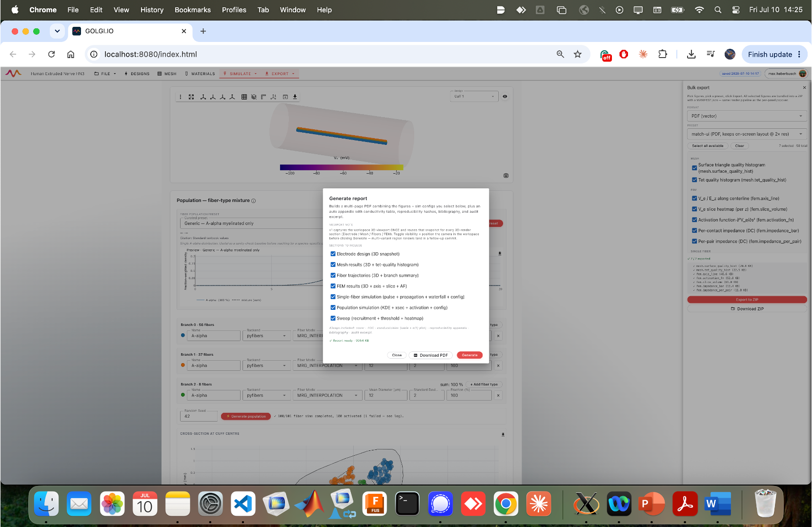Click Download ZIP button
This screenshot has height=527, width=812.
(747, 309)
